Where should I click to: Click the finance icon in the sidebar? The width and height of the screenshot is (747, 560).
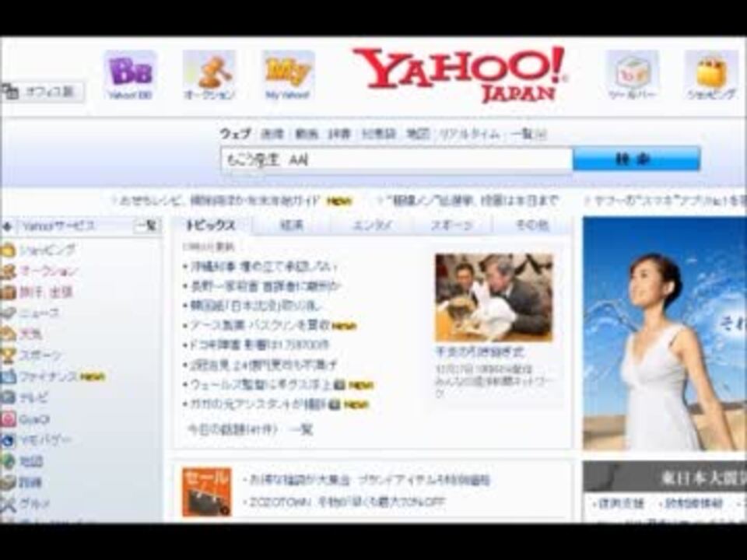coord(8,376)
